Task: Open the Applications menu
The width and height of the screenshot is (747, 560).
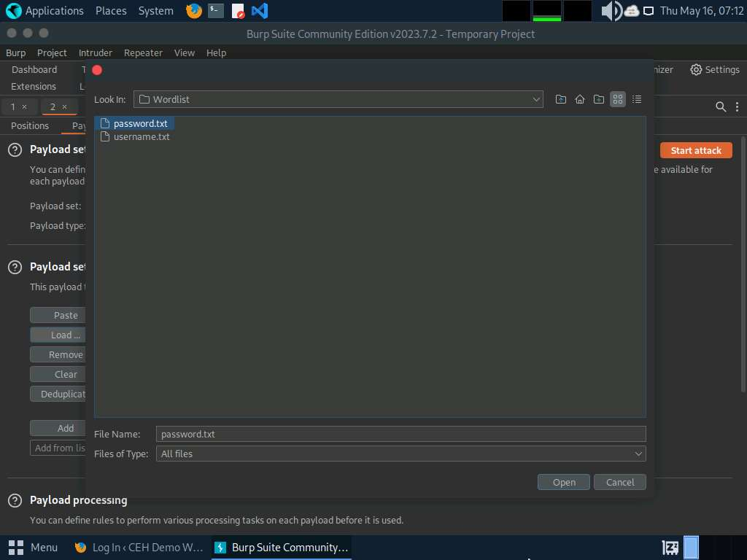Action: click(x=45, y=11)
